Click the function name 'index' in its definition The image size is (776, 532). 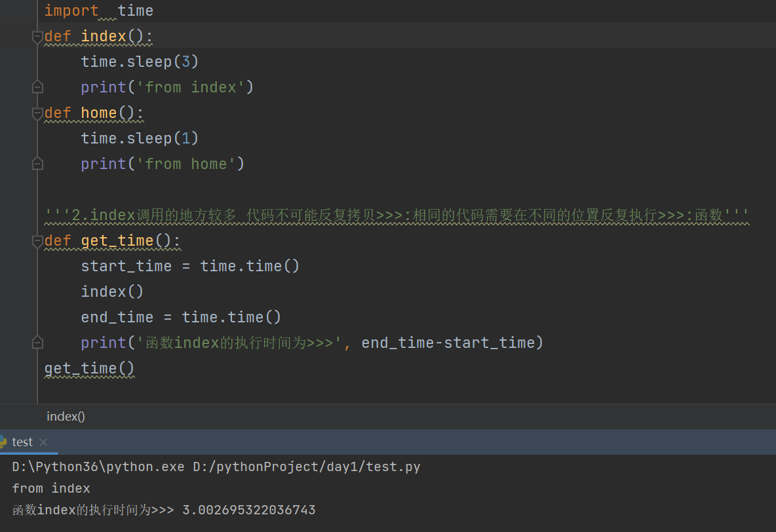pyautogui.click(x=104, y=36)
